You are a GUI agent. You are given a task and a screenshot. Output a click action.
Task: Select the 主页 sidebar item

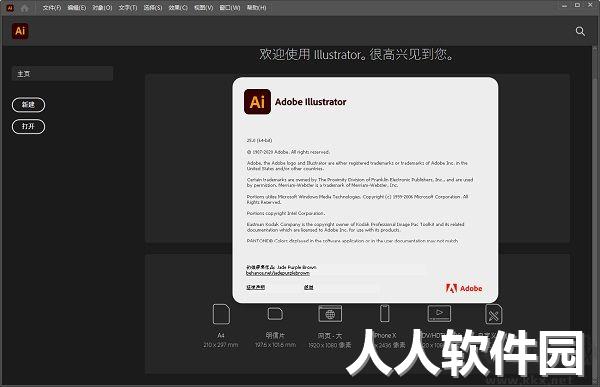pyautogui.click(x=62, y=73)
